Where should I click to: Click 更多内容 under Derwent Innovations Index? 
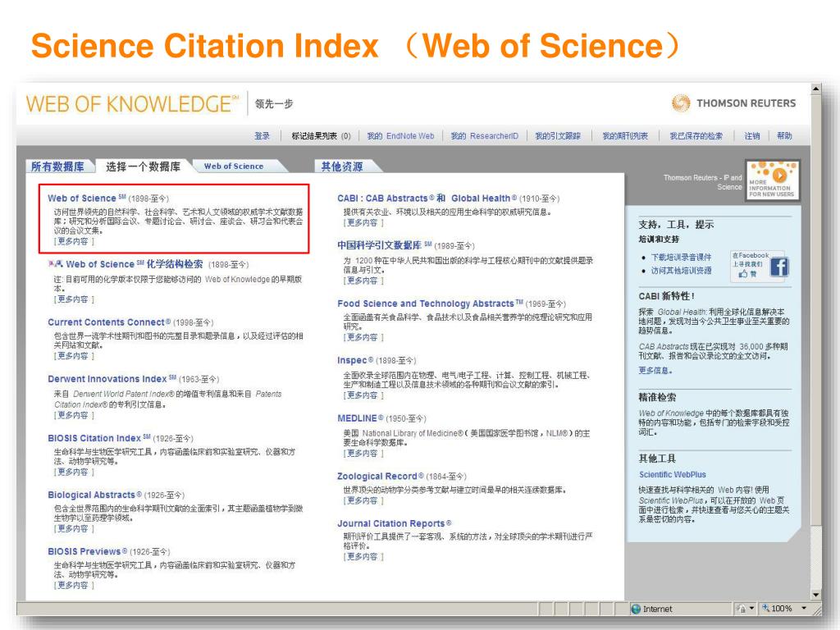click(73, 415)
